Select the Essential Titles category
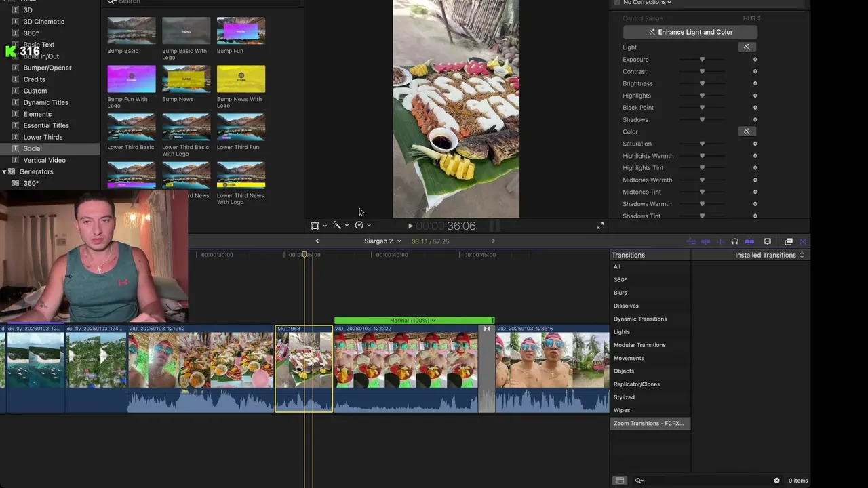Screen dimensions: 868x488 click(46, 125)
